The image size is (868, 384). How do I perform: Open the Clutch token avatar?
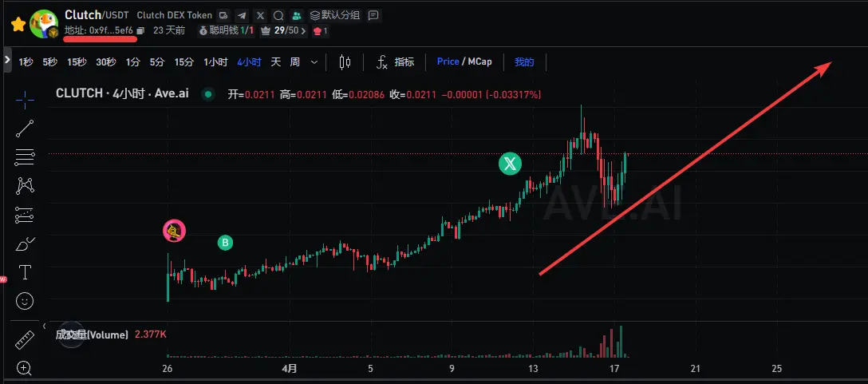coord(45,24)
